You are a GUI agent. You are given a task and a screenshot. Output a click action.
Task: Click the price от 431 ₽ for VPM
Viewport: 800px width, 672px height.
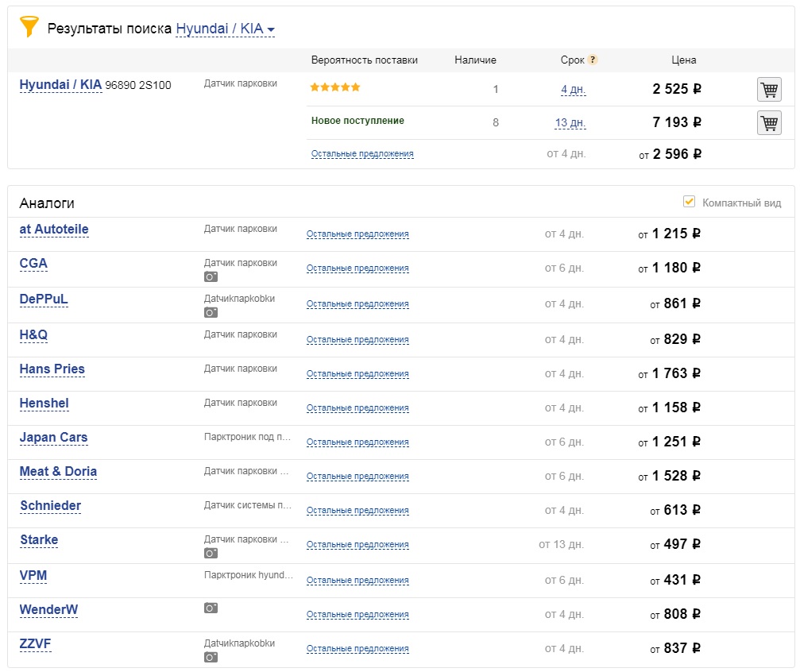675,580
